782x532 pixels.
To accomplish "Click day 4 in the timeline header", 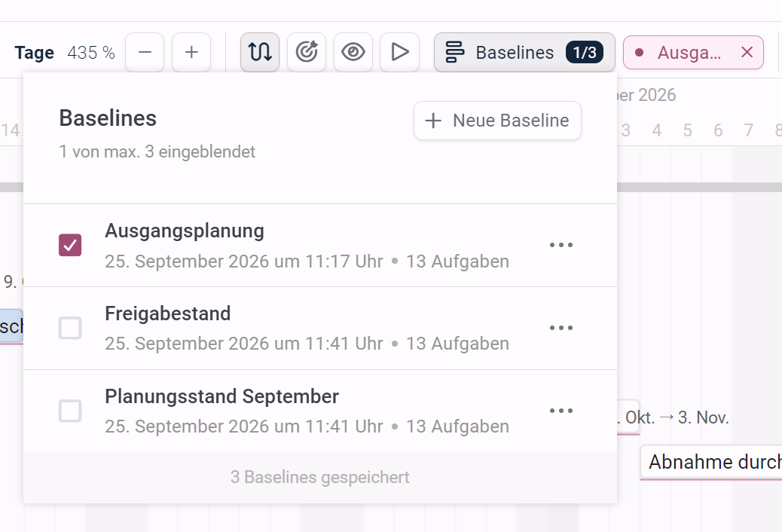I will tap(657, 130).
